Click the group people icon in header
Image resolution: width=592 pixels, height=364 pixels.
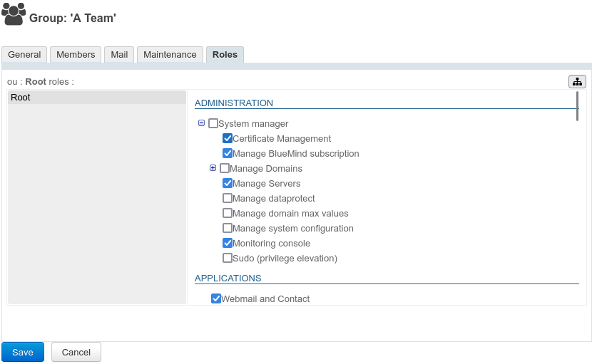(14, 14)
